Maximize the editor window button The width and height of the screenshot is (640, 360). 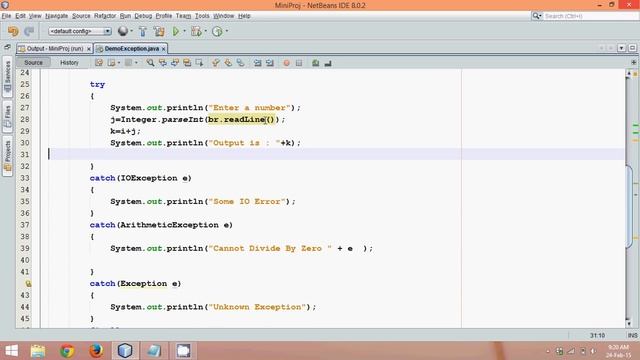[x=632, y=48]
